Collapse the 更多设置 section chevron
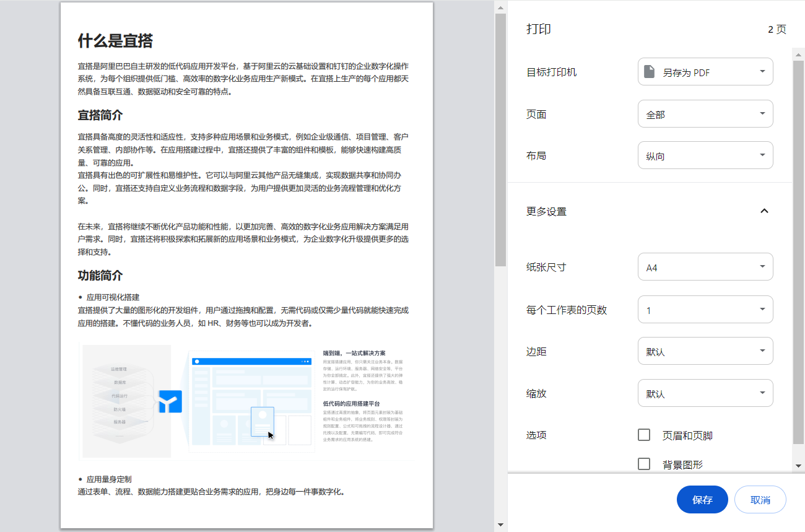The image size is (805, 532). click(x=764, y=211)
